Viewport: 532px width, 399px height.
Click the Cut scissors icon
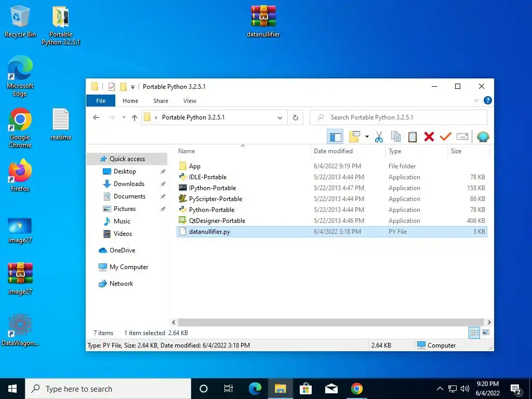379,137
